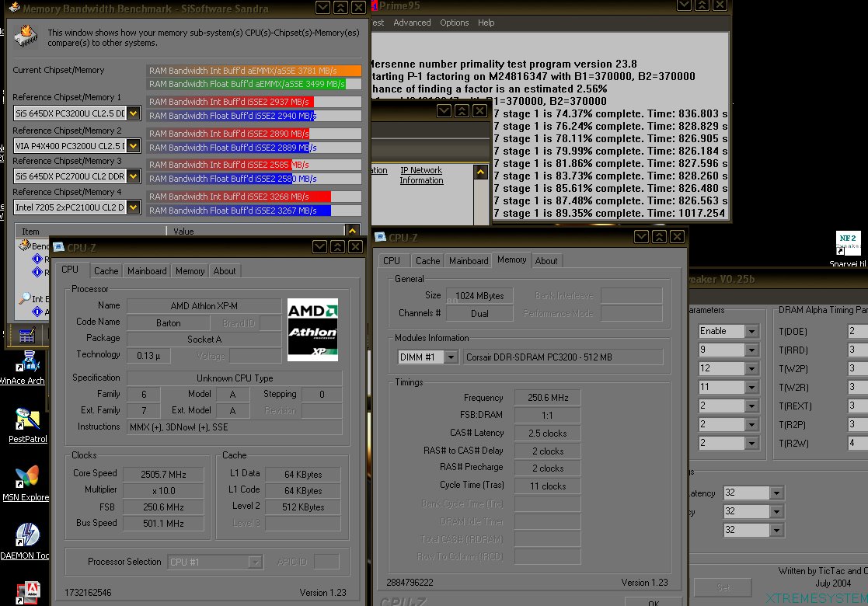Launch MSN Explorer desktop icon

[28, 477]
